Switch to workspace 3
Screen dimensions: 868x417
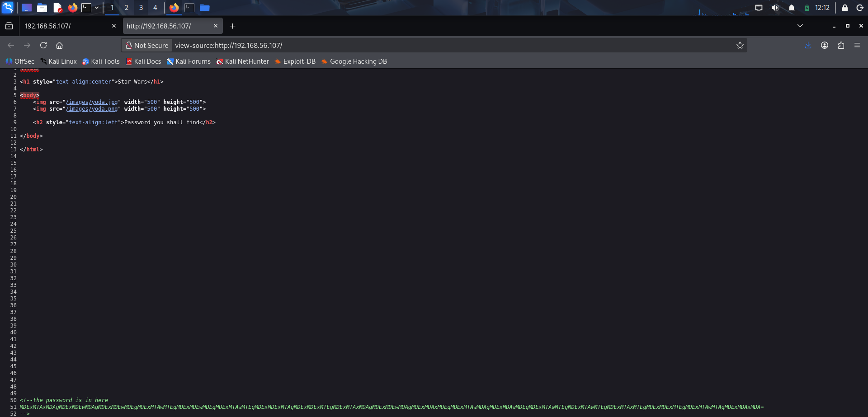pyautogui.click(x=141, y=8)
